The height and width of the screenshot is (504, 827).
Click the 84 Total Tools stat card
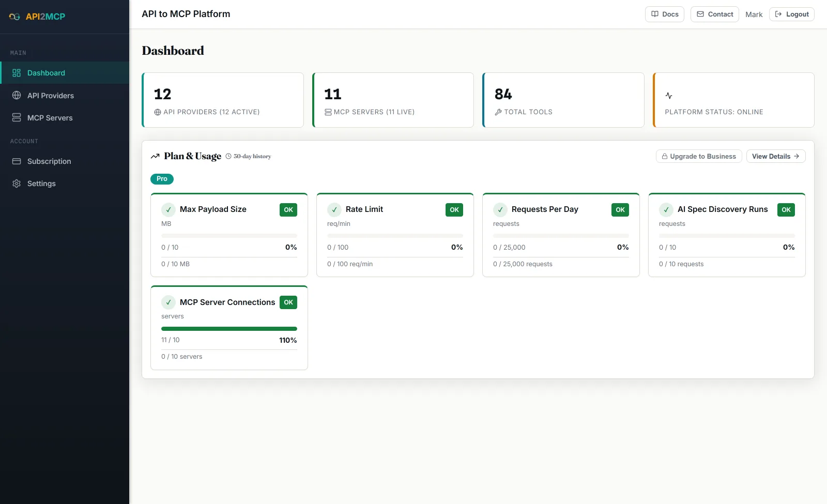click(563, 100)
